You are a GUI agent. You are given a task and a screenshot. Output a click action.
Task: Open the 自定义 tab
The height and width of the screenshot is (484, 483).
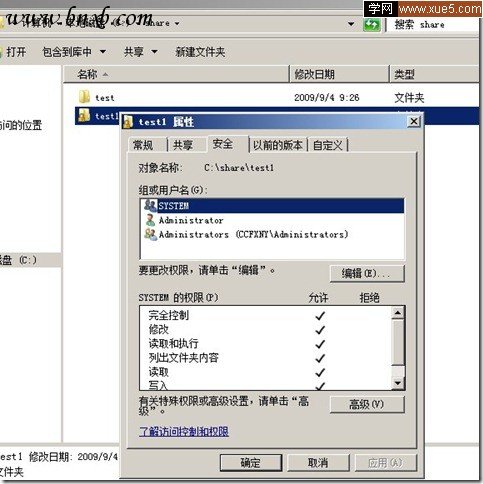point(328,145)
